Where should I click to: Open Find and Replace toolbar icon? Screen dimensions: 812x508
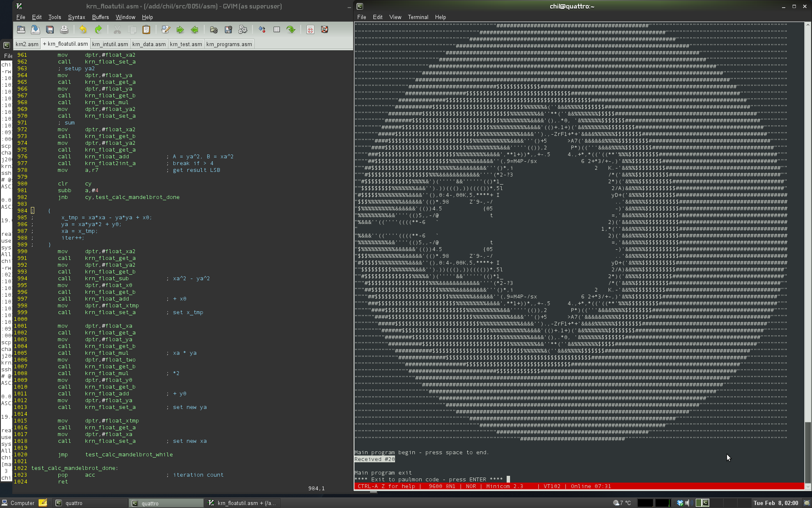[166, 30]
